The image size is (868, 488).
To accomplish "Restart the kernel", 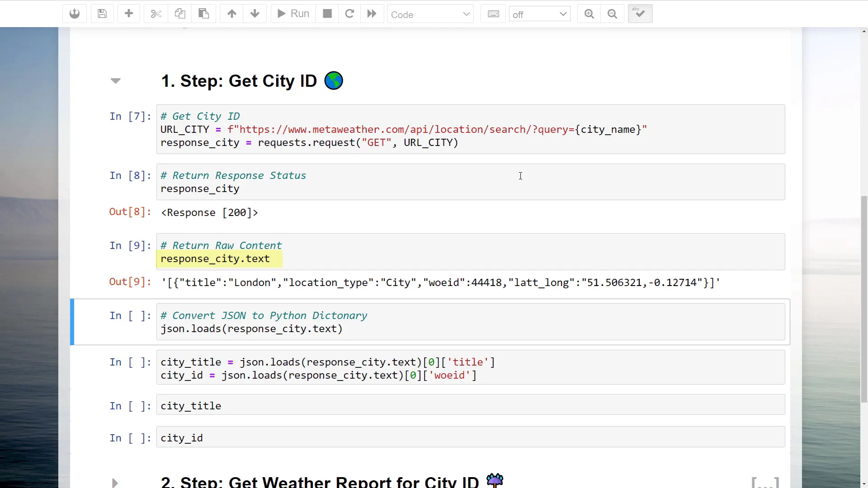I will pyautogui.click(x=349, y=14).
